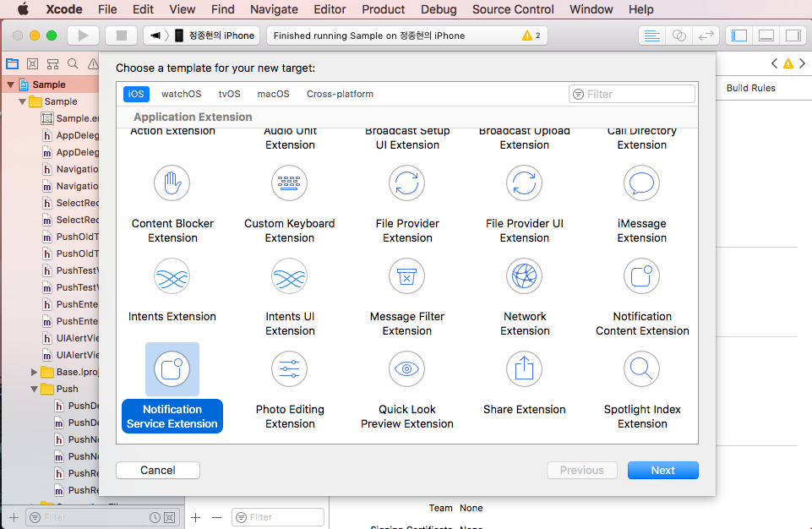This screenshot has width=812, height=529.
Task: Select the iMessage Extension template icon
Action: 641,183
